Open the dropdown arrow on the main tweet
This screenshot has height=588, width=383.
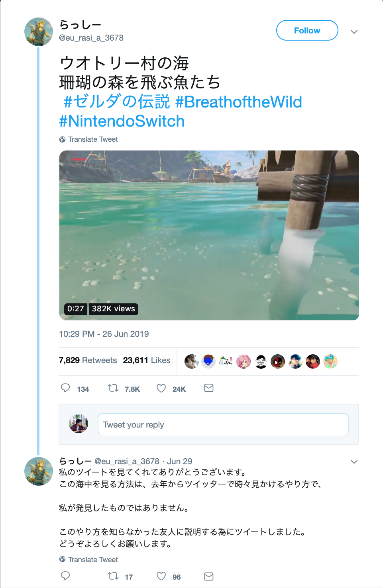(x=354, y=32)
